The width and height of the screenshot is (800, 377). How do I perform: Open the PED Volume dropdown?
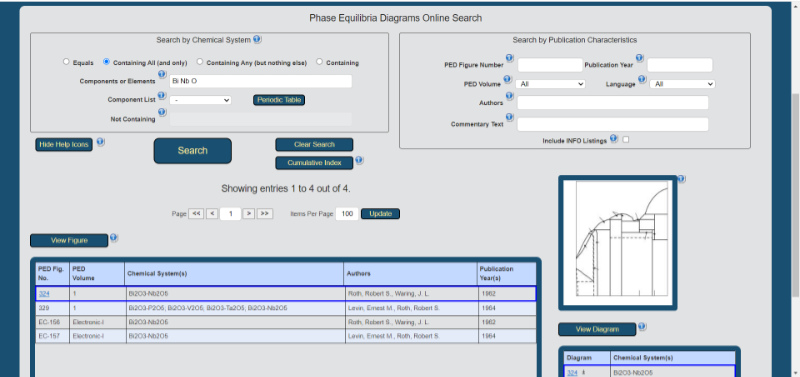tap(551, 84)
